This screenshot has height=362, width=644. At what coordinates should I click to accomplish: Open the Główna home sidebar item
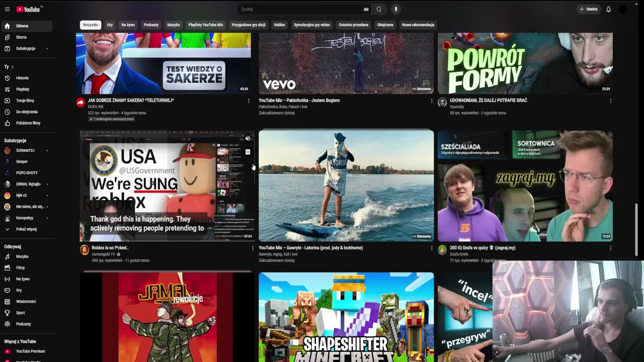(x=26, y=26)
